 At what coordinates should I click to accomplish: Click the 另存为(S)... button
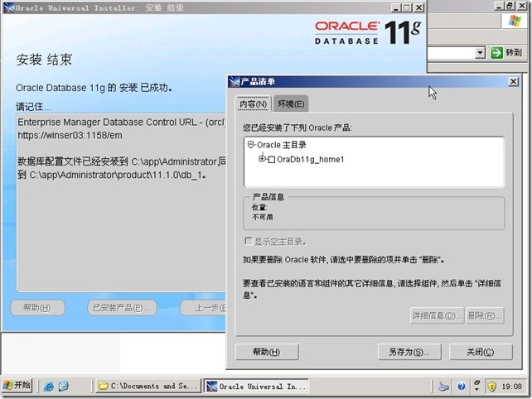coord(409,352)
